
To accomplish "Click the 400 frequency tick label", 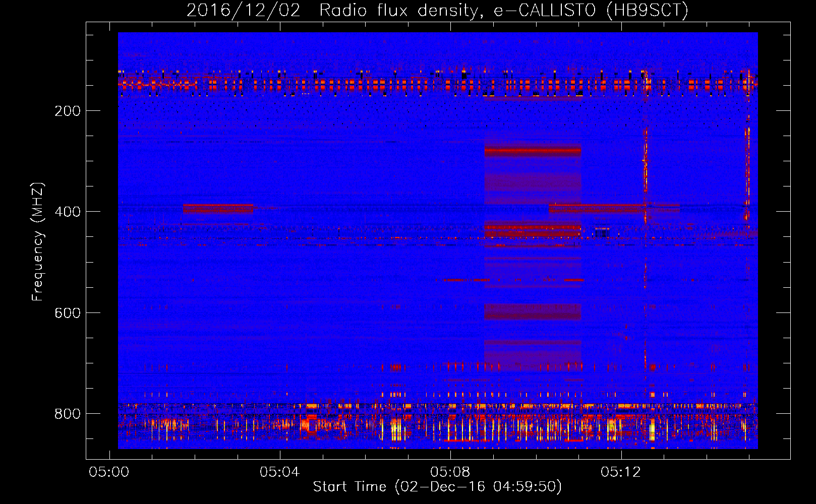I will tap(68, 212).
